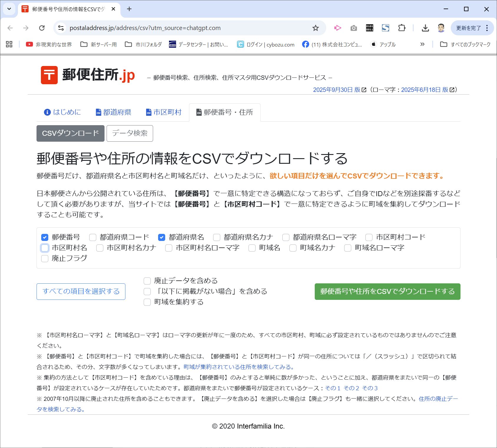Open the Chrome profile avatar
Viewport: 497px width, 448px height.
(x=441, y=28)
